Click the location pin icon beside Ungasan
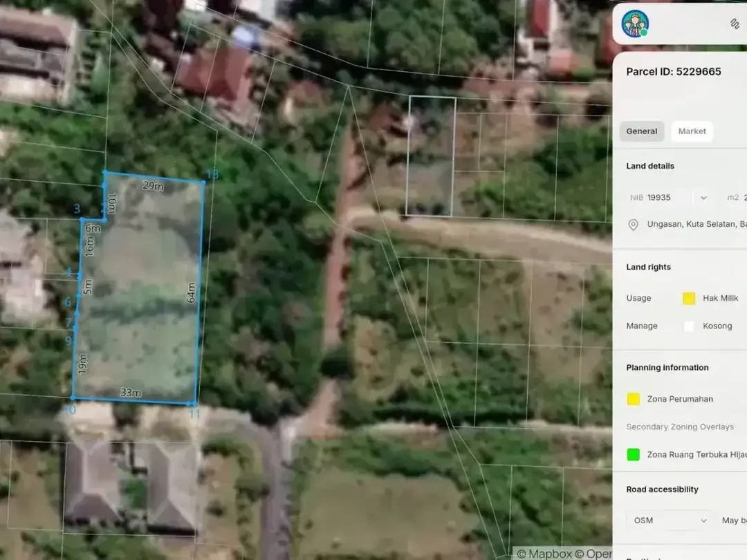 pyautogui.click(x=633, y=225)
